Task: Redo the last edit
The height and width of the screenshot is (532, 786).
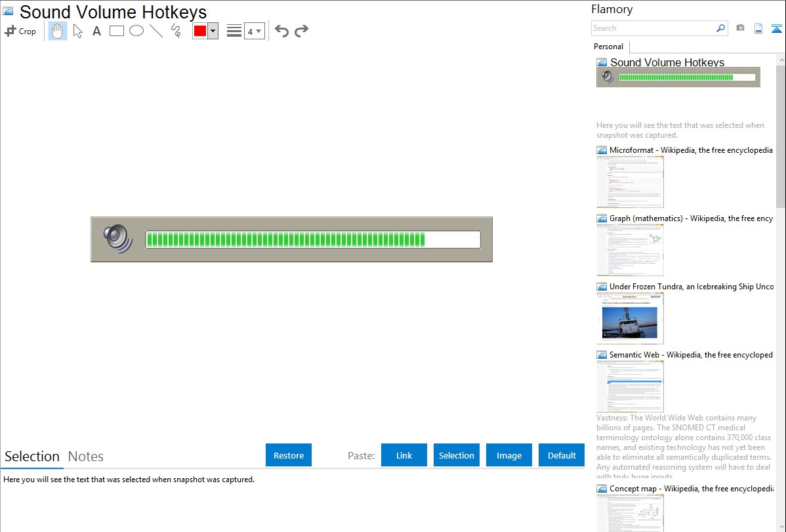Action: pyautogui.click(x=301, y=31)
